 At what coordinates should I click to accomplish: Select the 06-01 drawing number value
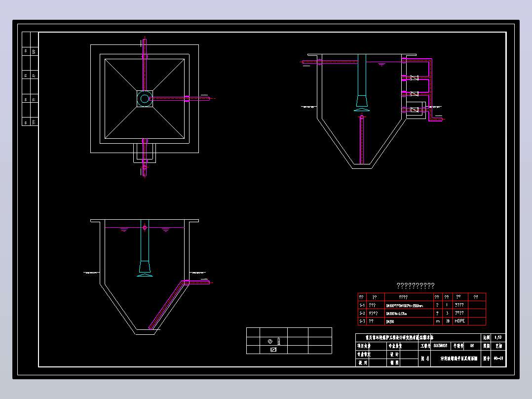point(498,358)
